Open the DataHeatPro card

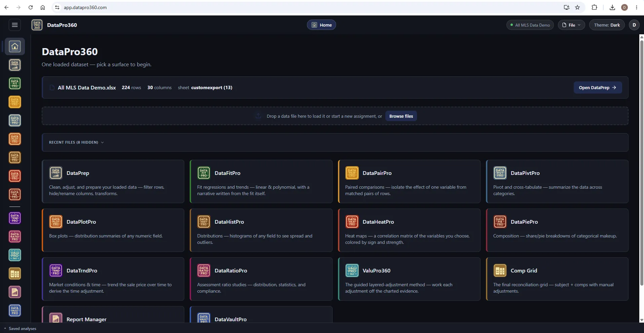[409, 230]
